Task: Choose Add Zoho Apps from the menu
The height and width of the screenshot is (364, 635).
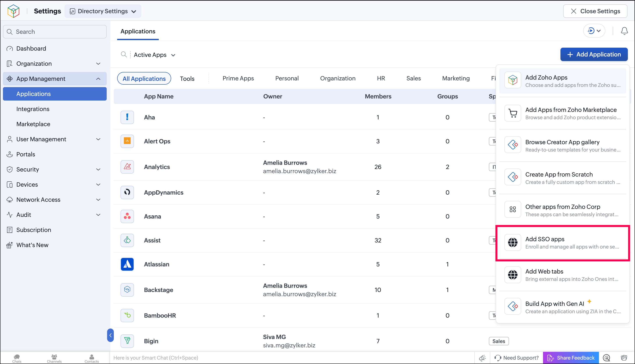Action: (563, 81)
